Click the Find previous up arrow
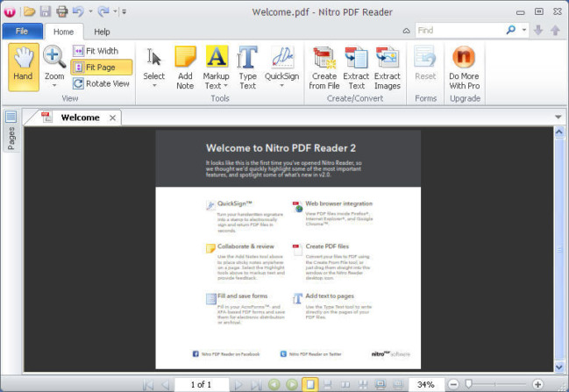Screen dimensions: 569x392 555,30
